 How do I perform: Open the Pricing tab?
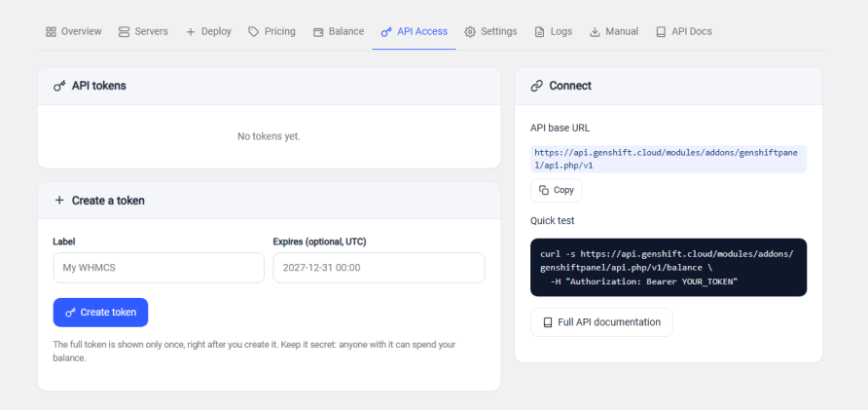[x=271, y=31]
